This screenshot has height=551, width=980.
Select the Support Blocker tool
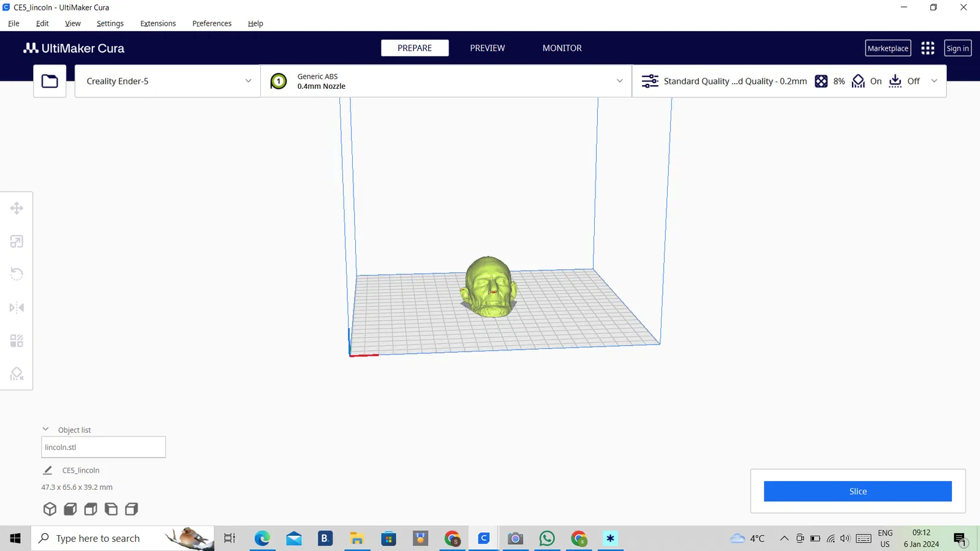17,373
